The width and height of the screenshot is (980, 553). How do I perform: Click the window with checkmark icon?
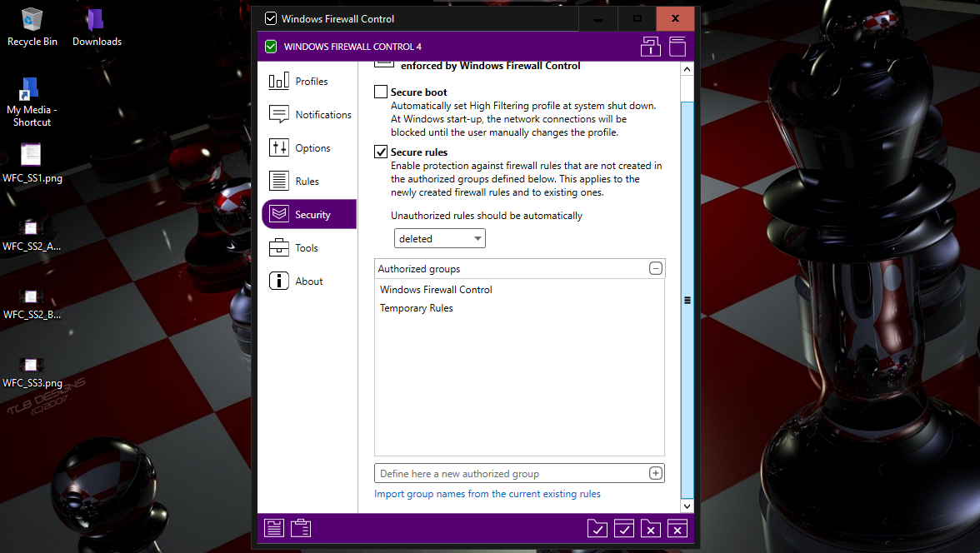point(623,527)
